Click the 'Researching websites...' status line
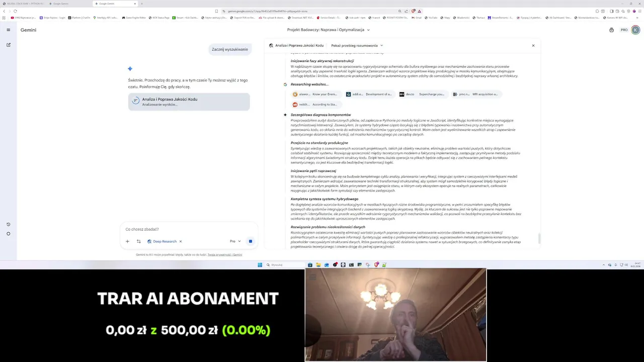 point(309,84)
